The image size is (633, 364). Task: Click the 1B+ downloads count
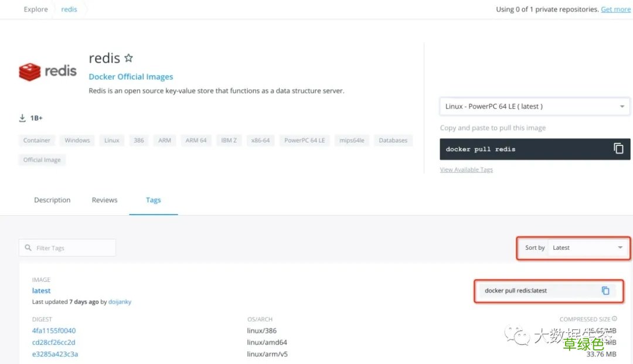36,118
